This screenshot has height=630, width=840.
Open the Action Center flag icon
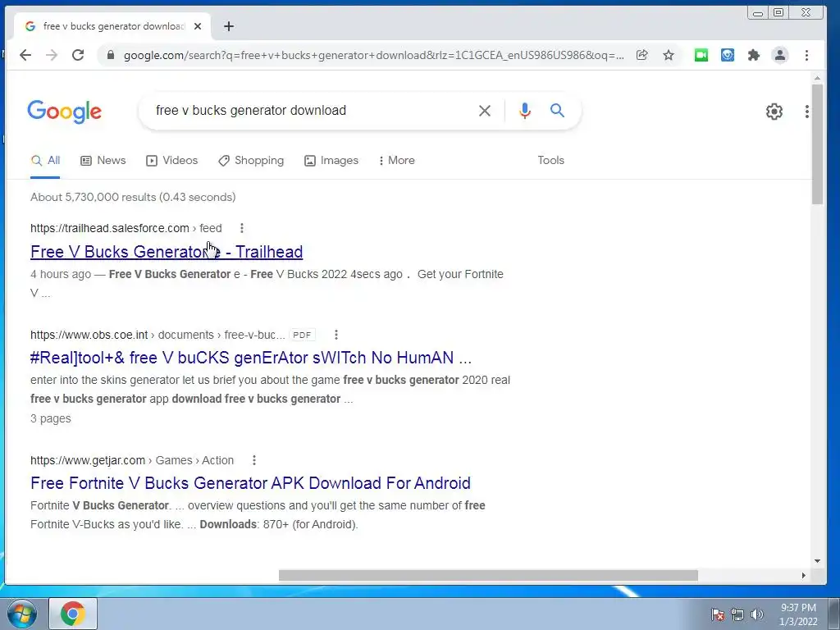[x=718, y=614]
